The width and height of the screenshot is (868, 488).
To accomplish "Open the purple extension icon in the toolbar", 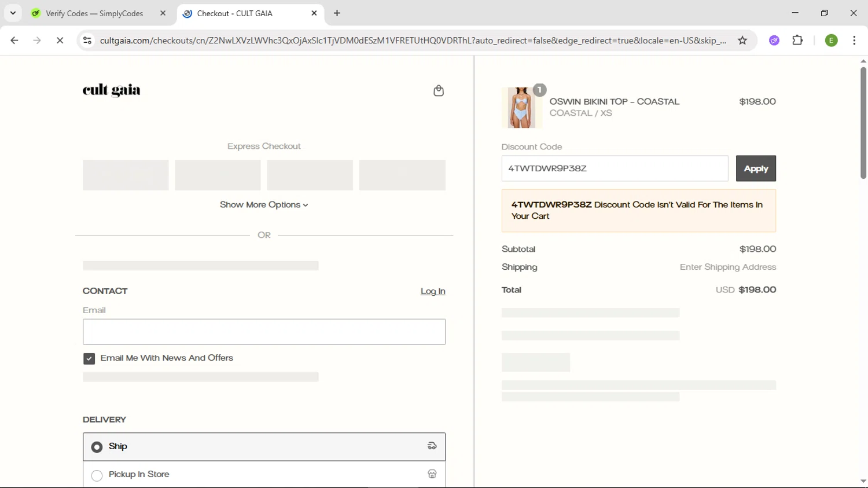I will 774,41.
